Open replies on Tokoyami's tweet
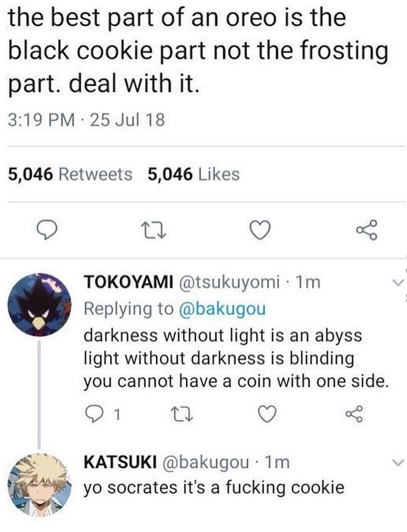Viewport: 407px width, 532px height. 102,414
